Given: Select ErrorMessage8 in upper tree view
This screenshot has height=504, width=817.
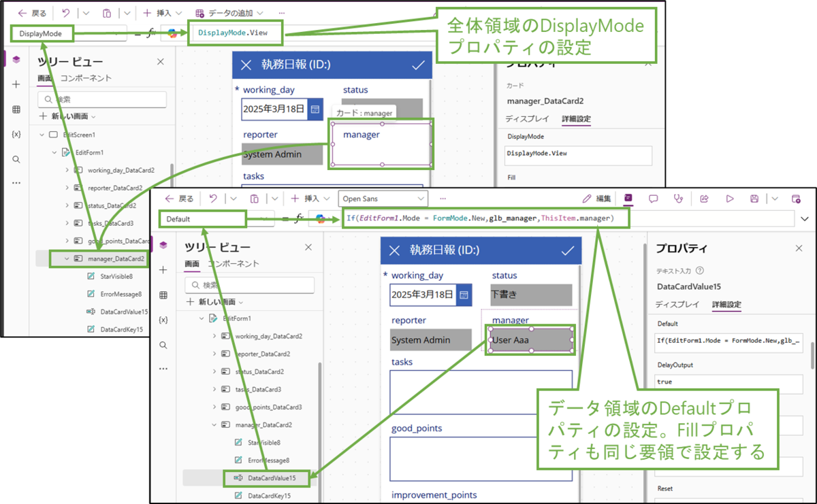Looking at the screenshot, I should click(121, 294).
